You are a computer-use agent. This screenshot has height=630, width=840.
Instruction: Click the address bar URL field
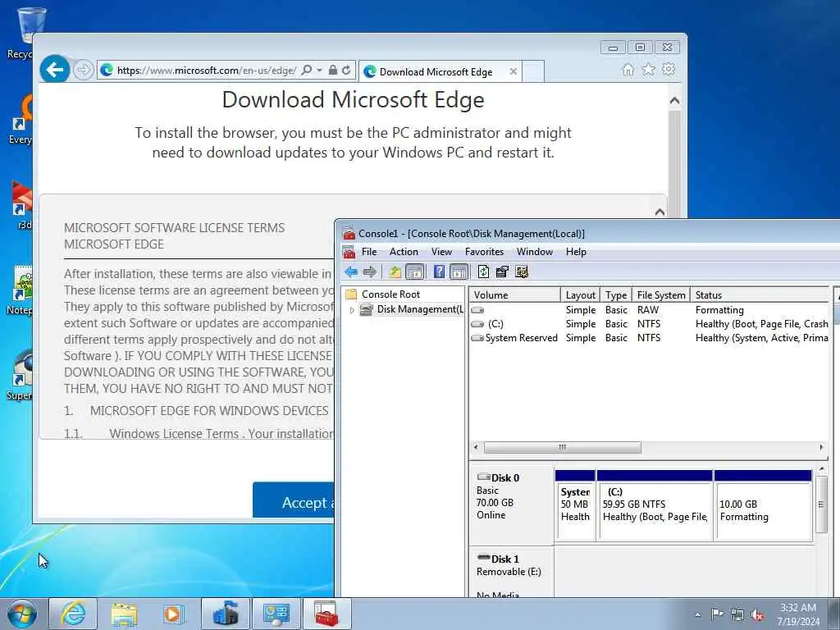click(x=206, y=71)
